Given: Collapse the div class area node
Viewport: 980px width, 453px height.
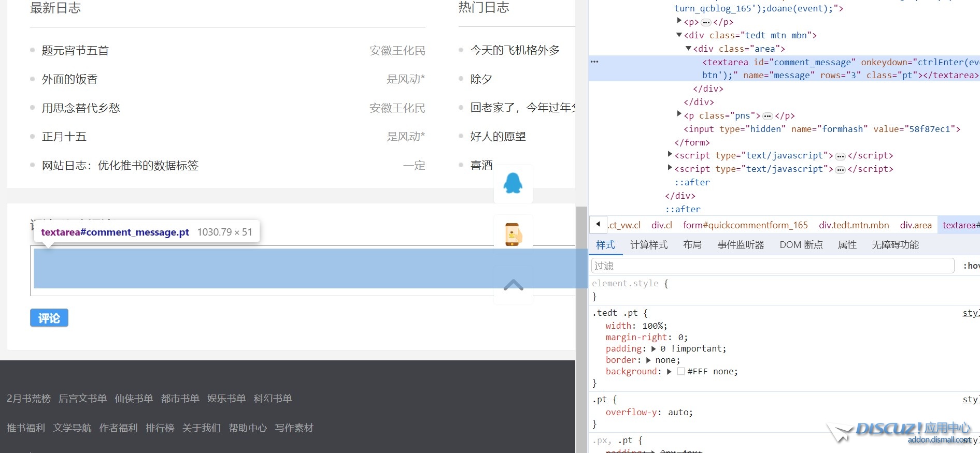Looking at the screenshot, I should coord(688,48).
